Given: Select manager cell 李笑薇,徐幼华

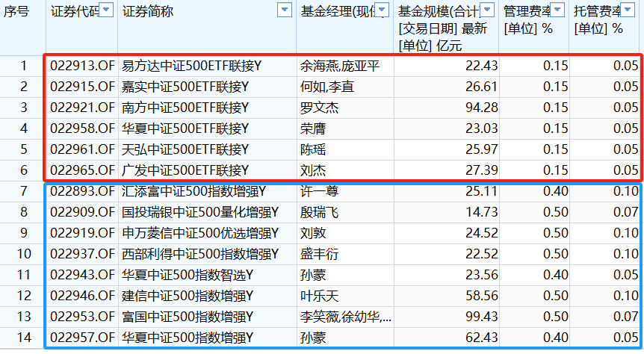Looking at the screenshot, I should click(345, 317).
